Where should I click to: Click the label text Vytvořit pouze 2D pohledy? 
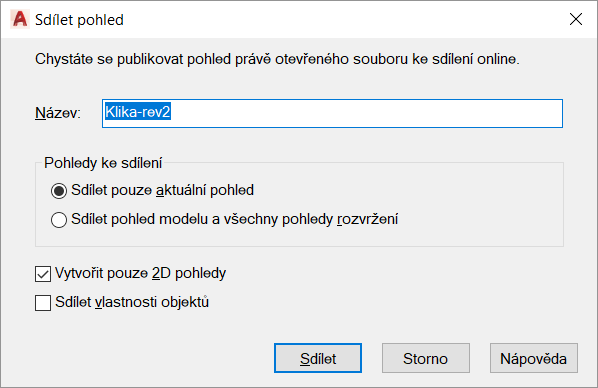pyautogui.click(x=141, y=273)
